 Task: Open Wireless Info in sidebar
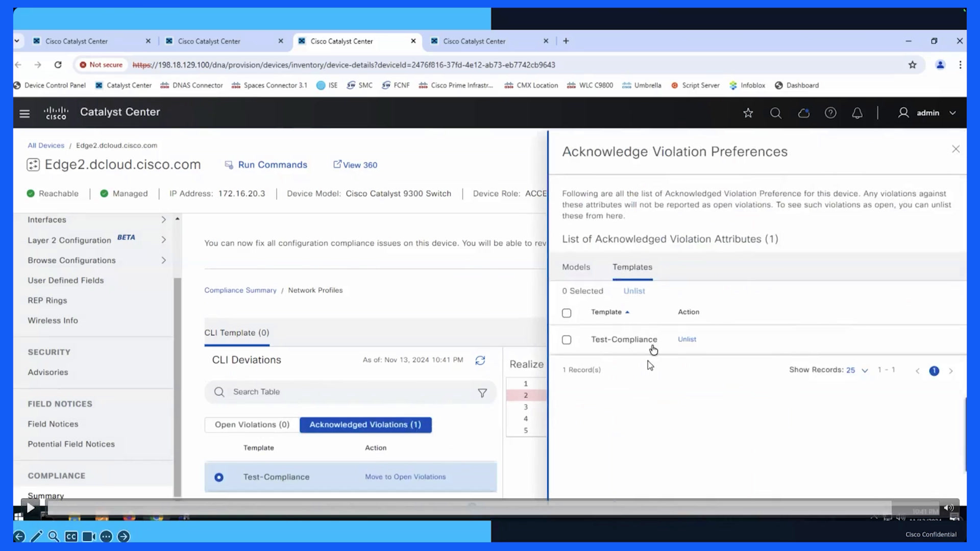(53, 321)
